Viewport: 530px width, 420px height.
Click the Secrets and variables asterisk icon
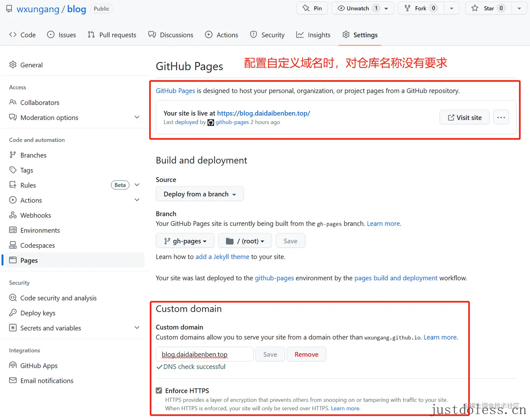tap(13, 328)
